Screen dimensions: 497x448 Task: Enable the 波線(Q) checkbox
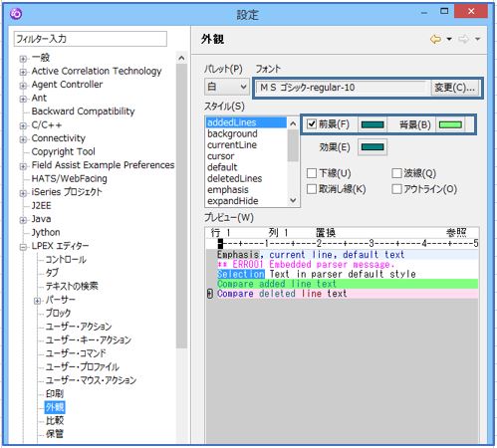tap(396, 173)
